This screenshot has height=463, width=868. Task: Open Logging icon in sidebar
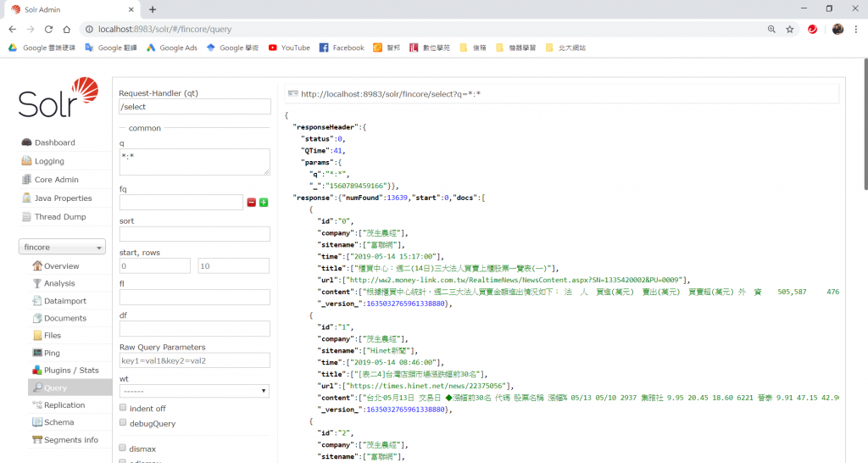[x=26, y=160]
